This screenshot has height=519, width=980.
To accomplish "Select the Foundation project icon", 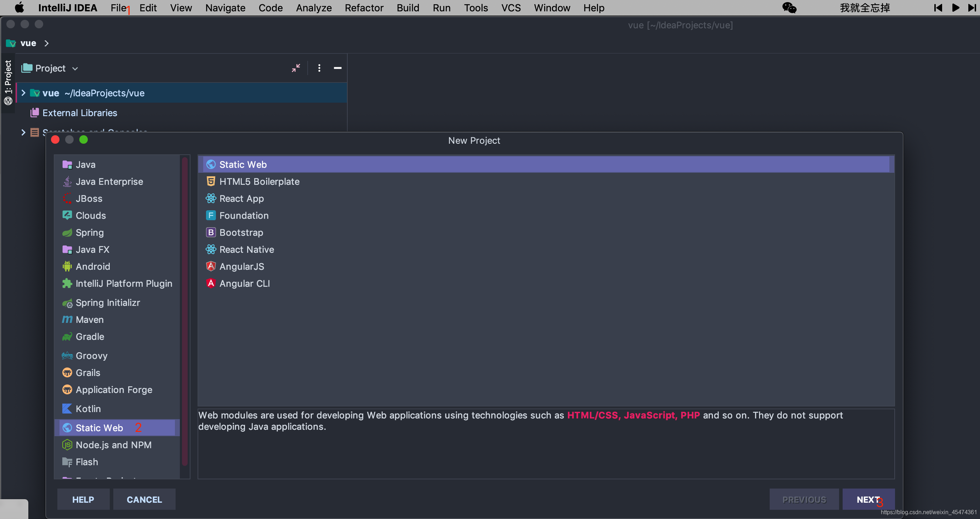I will tap(210, 215).
